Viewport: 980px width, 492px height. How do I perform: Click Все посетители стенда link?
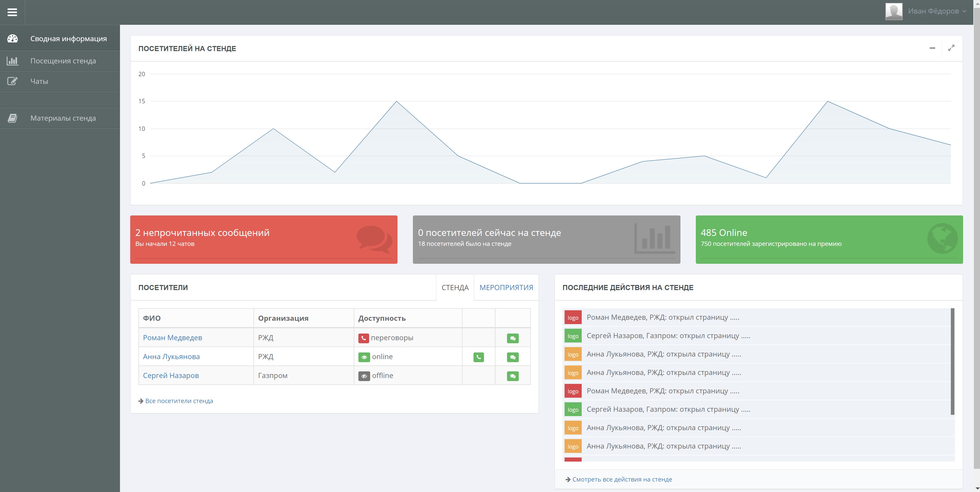[179, 401]
